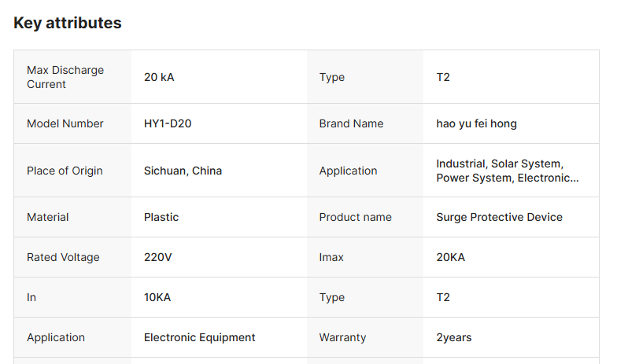The height and width of the screenshot is (364, 617).
Task: Click the 20 kA discharge current value
Action: click(159, 77)
